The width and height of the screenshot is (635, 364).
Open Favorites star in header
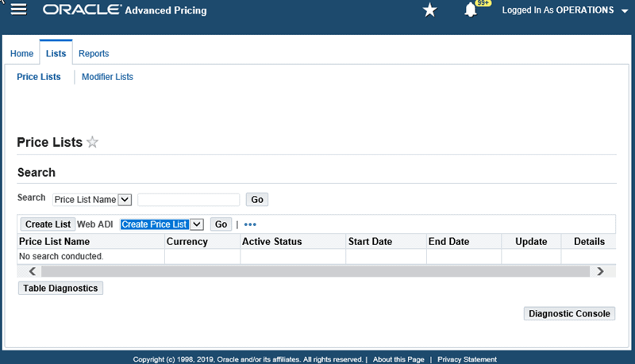[429, 10]
